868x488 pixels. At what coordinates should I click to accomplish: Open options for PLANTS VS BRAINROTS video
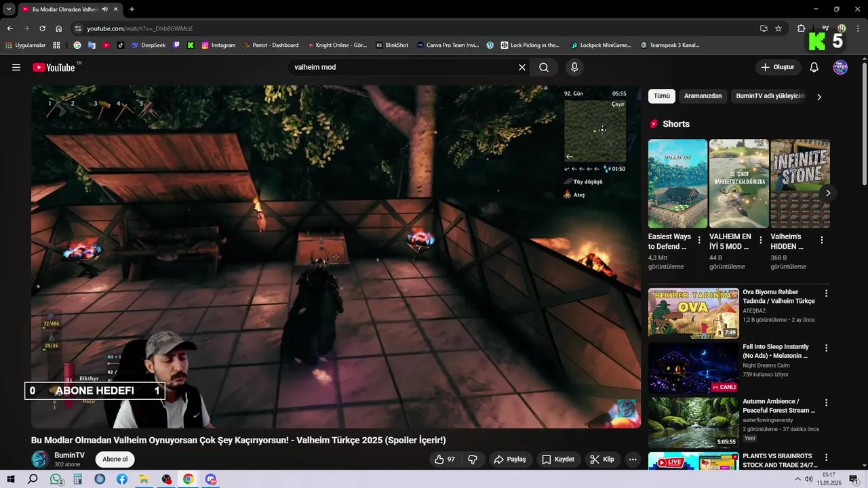[826, 457]
